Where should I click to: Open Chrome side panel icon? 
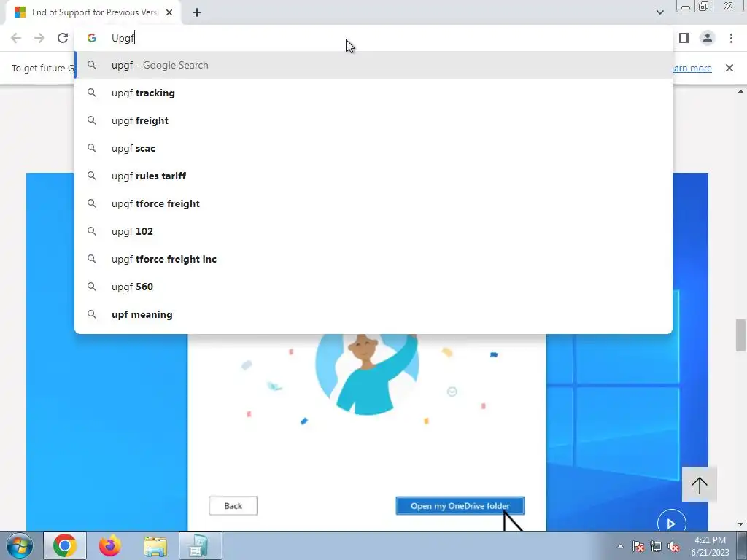684,38
